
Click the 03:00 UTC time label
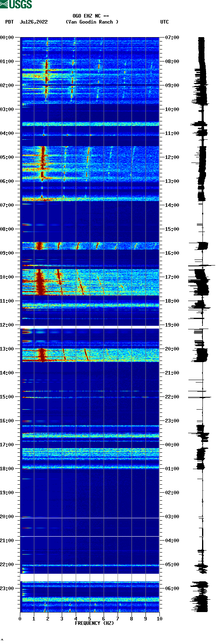pyautogui.click(x=172, y=517)
